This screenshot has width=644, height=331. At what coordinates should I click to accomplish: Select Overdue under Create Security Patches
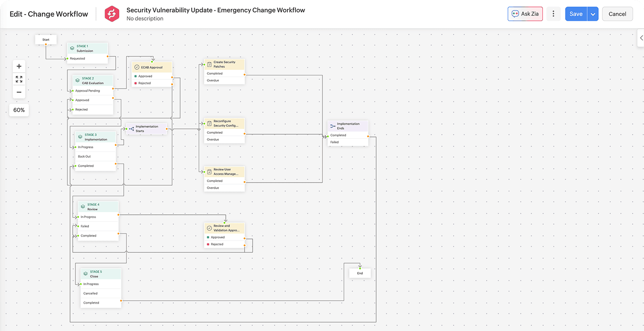(224, 80)
